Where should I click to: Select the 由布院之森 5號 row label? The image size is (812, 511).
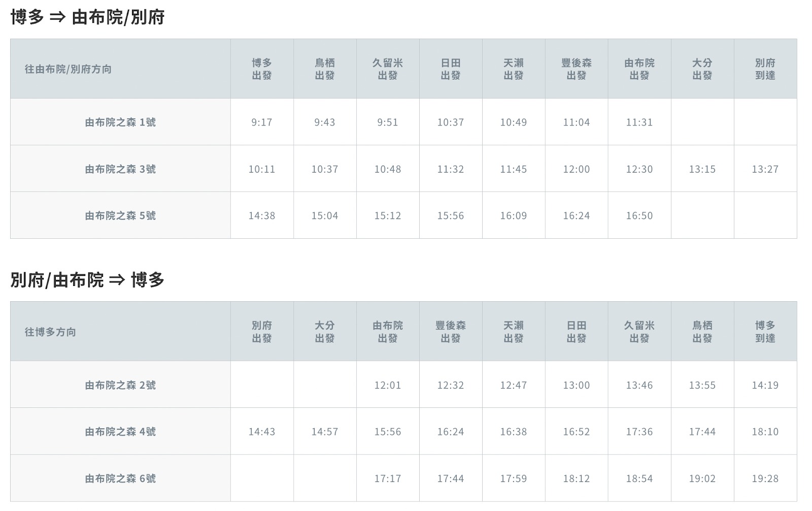pos(120,215)
